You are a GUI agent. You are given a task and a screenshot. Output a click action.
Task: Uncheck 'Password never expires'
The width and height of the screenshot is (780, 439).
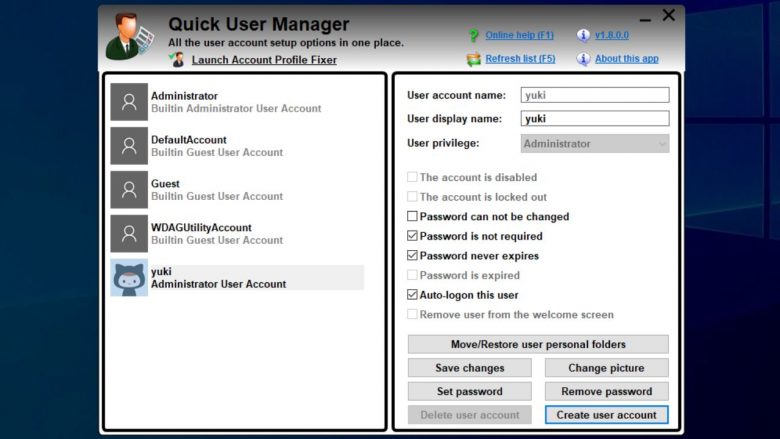point(412,256)
